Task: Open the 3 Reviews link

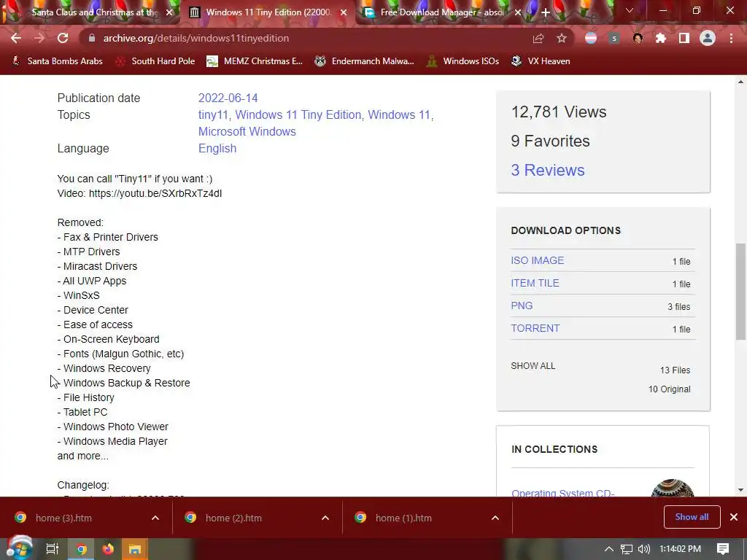Action: (x=547, y=171)
